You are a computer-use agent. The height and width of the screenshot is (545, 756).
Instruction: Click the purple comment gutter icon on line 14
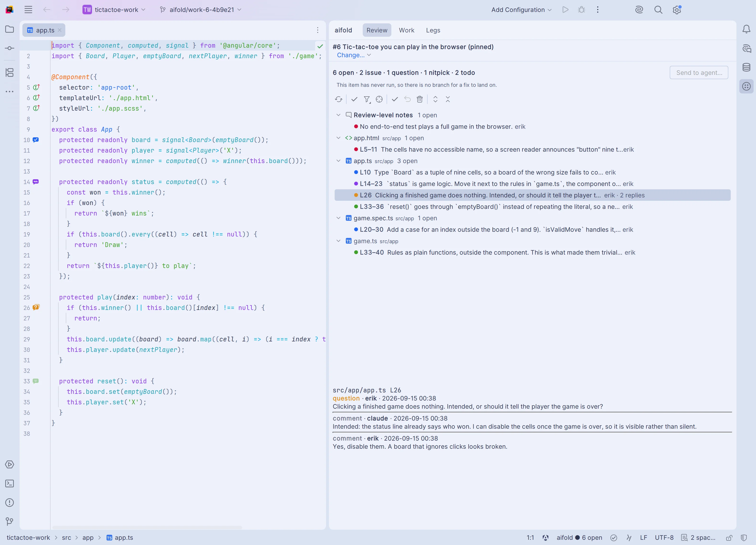36,182
